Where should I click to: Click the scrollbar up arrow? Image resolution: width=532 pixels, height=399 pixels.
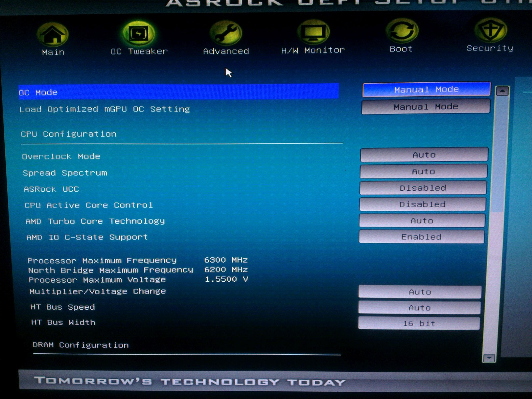point(502,91)
